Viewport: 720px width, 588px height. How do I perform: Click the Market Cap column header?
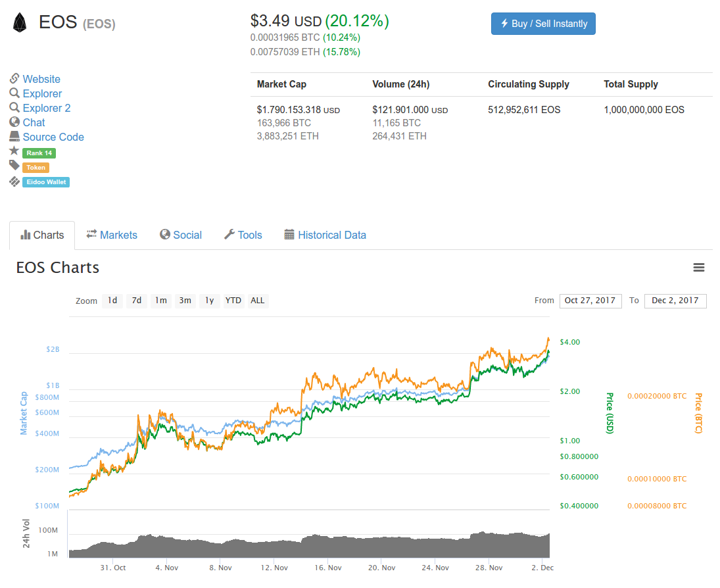coord(281,84)
